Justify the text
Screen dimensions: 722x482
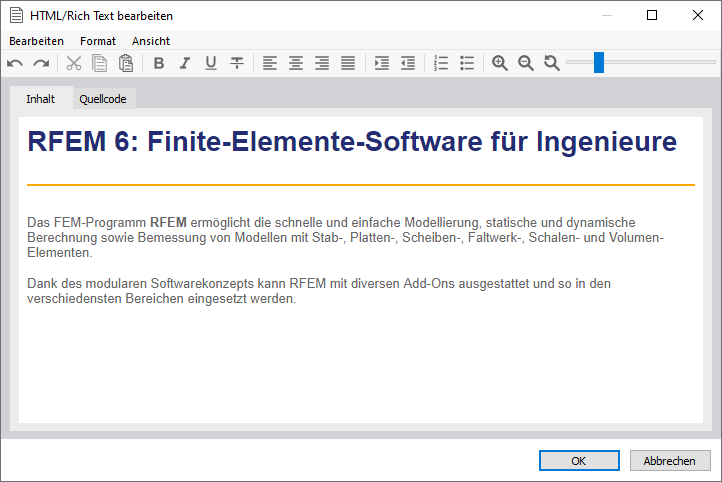pyautogui.click(x=348, y=63)
